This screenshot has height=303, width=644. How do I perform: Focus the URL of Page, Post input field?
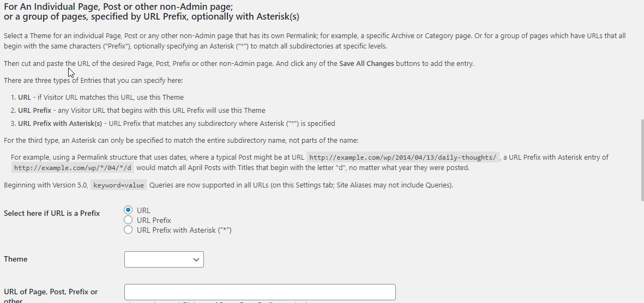260,292
